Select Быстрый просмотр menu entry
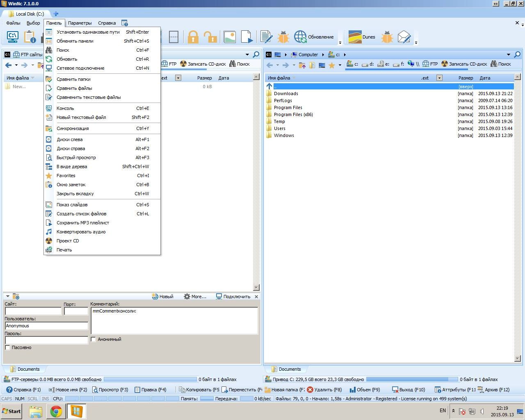The image size is (525, 420). (x=102, y=157)
